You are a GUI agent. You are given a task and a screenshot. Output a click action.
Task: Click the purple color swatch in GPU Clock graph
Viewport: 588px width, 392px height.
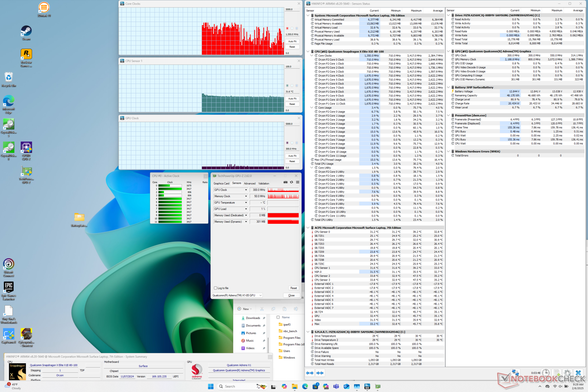coord(287,143)
